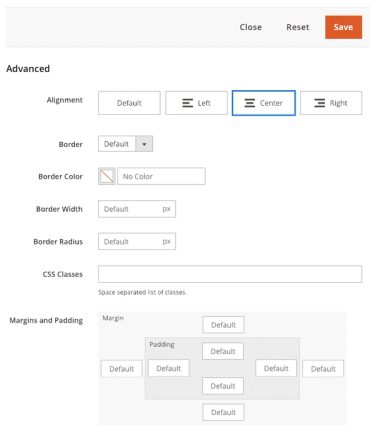Select the Left alignment icon option
The height and width of the screenshot is (427, 375).
click(x=196, y=103)
